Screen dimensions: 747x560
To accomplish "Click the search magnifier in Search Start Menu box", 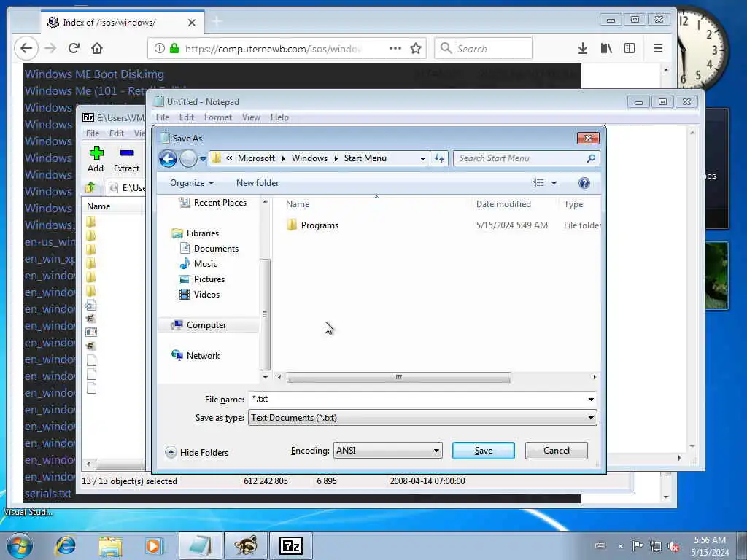I will click(x=591, y=158).
